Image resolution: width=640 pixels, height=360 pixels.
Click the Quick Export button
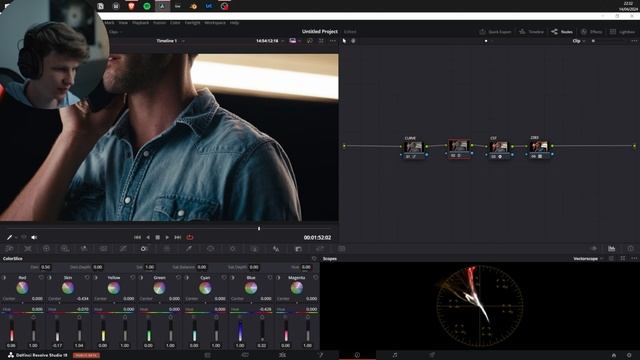tap(495, 31)
